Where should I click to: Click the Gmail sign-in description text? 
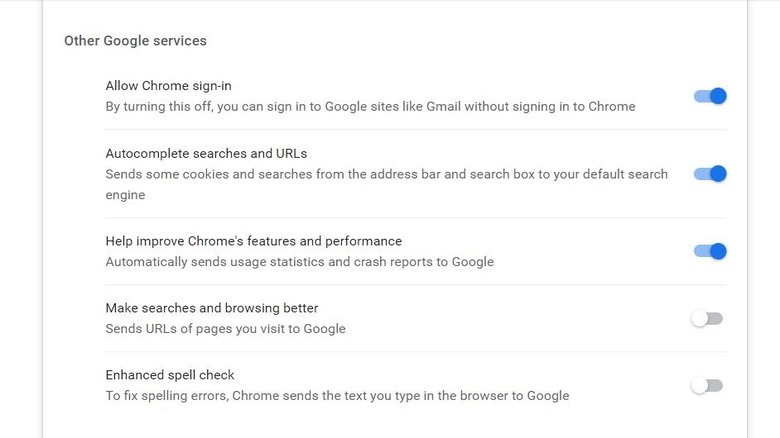pos(370,106)
